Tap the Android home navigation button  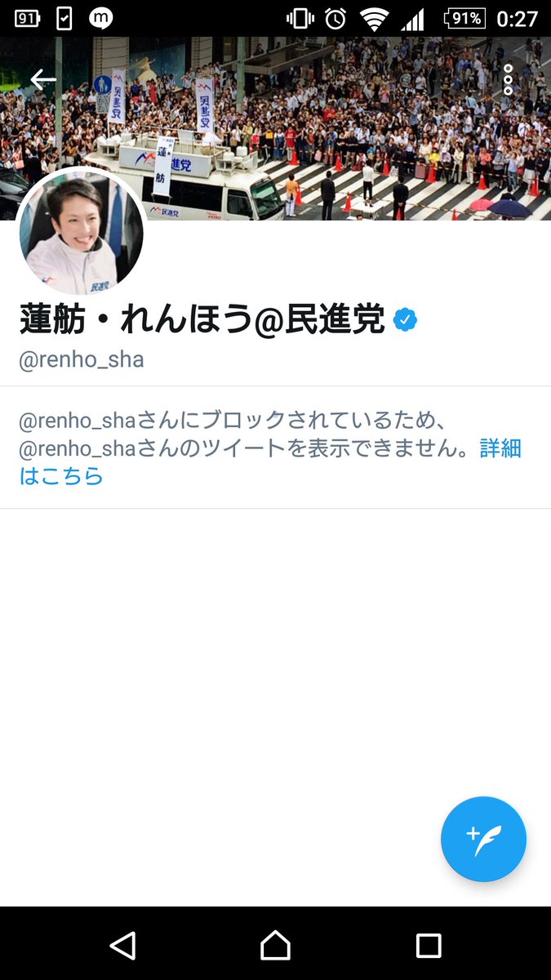click(275, 945)
